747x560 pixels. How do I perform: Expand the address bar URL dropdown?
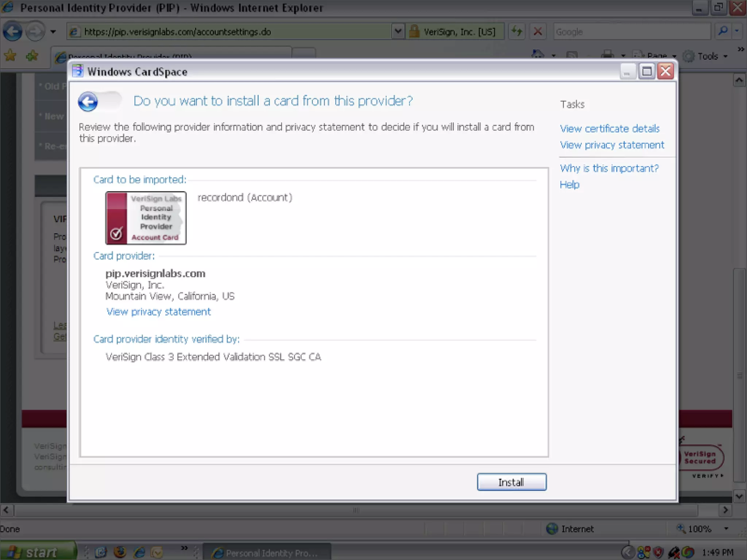(x=398, y=32)
